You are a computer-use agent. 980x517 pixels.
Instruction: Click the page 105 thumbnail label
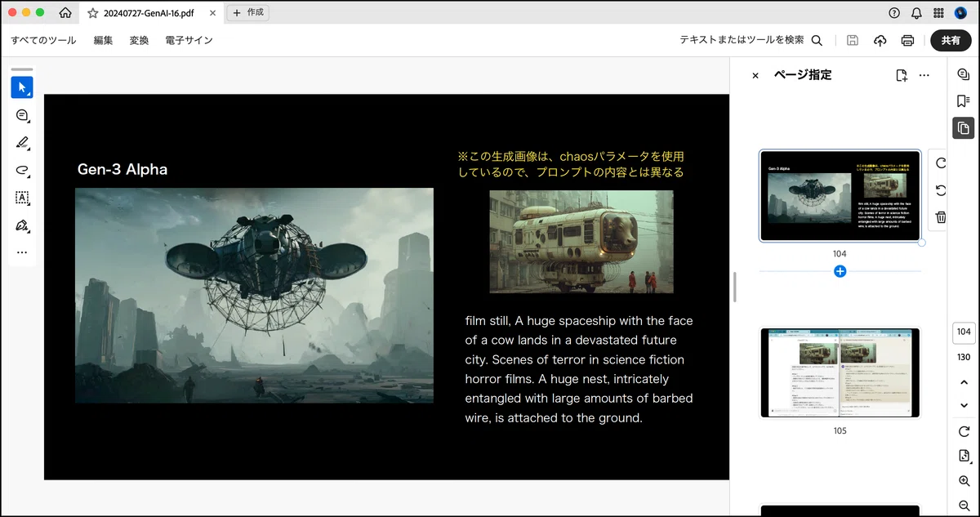(840, 430)
